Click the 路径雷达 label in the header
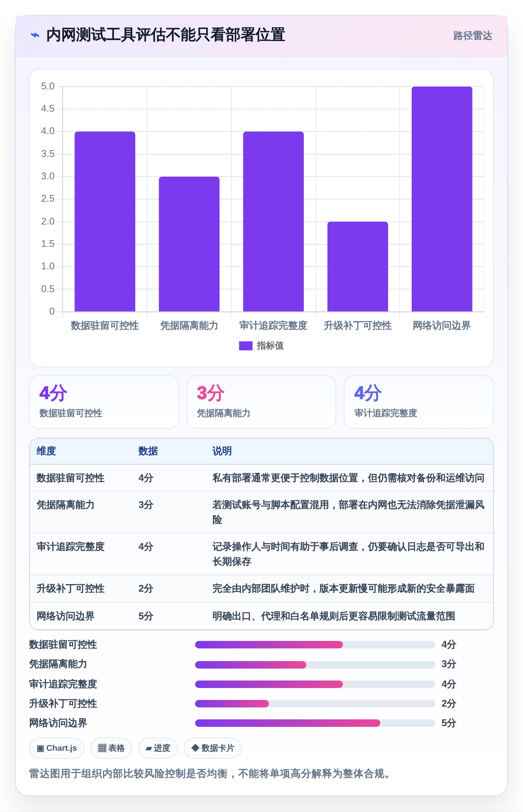523x812 pixels. pos(473,35)
